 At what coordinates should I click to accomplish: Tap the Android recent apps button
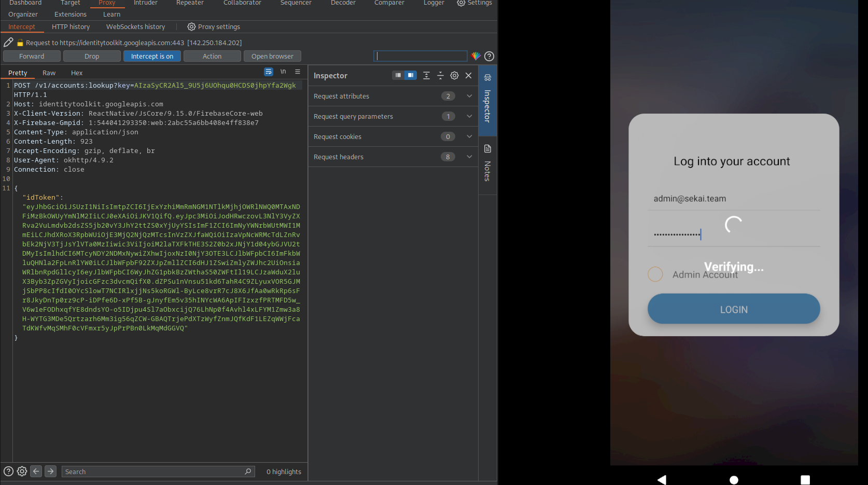point(805,480)
